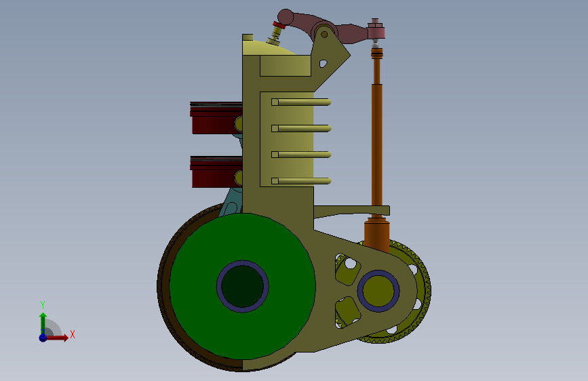Click the X axis label
The height and width of the screenshot is (381, 588).
click(x=73, y=334)
